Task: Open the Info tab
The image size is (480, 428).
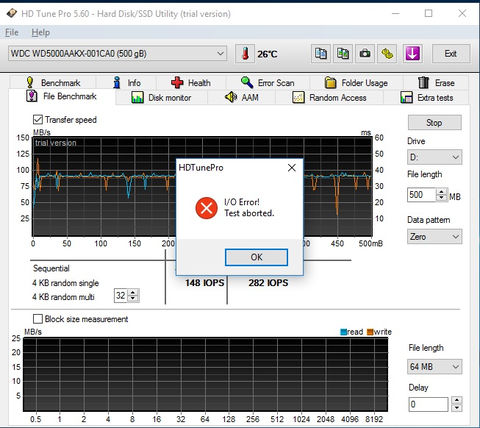Action: pos(127,83)
